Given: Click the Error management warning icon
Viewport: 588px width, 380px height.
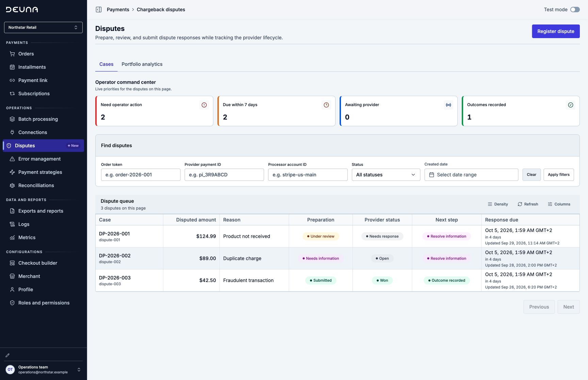Looking at the screenshot, I should [12, 159].
